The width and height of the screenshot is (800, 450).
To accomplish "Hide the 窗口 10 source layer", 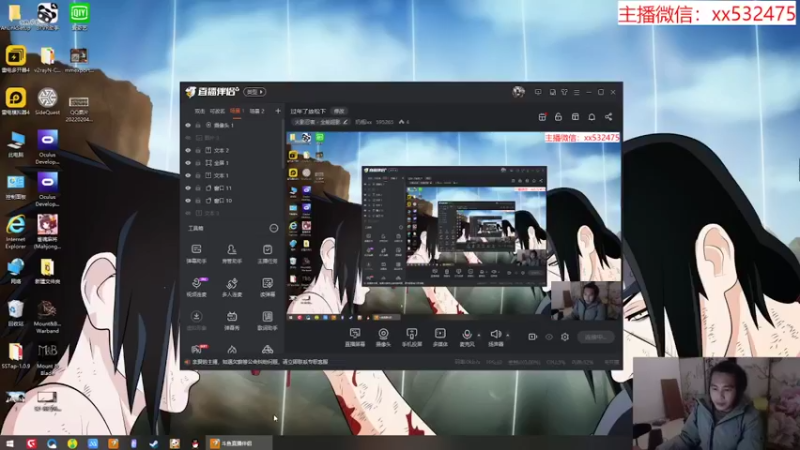I will (188, 201).
